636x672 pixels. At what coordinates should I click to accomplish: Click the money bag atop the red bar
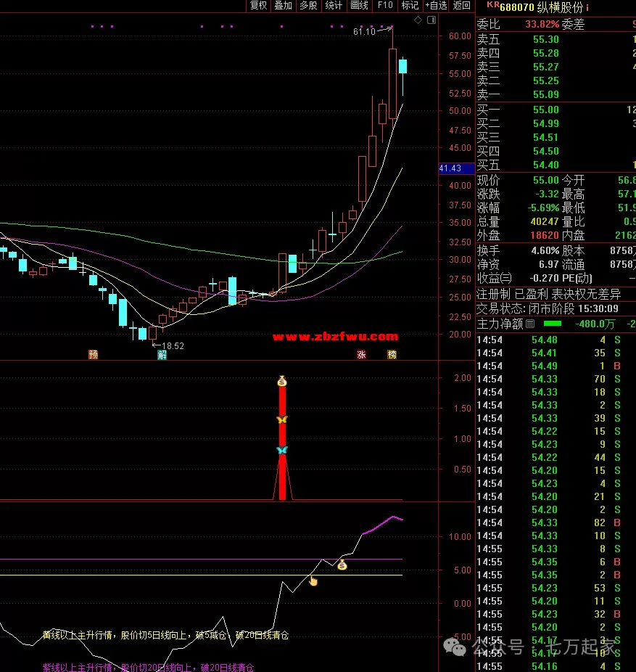282,380
